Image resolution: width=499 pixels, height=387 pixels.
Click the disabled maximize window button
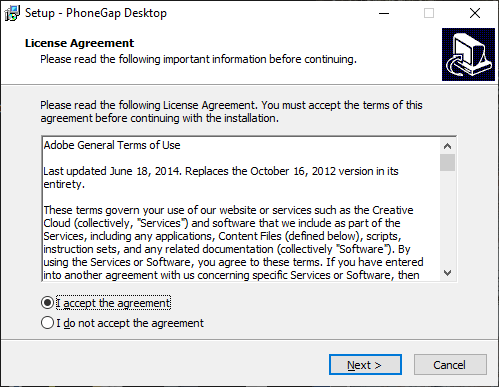click(429, 13)
